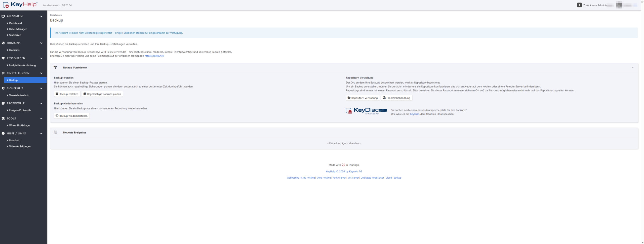Collapse the Domains sidebar section chevron

click(41, 43)
